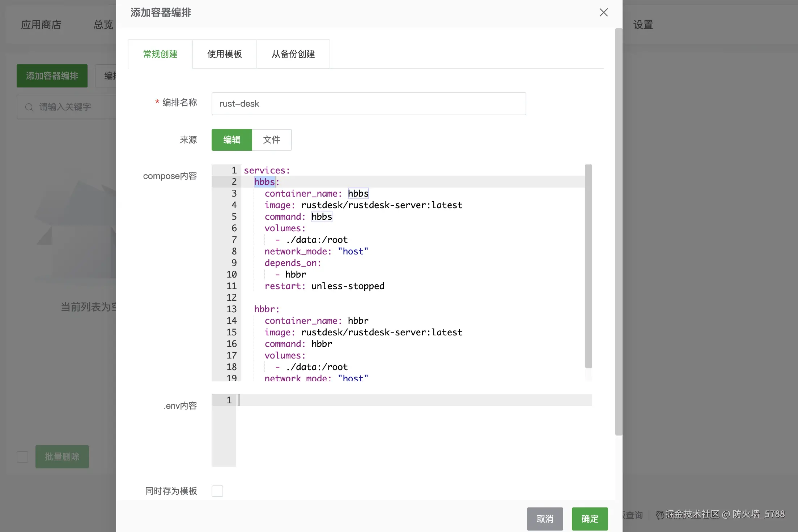Click line 2 hbbs in compose editor
This screenshot has height=532, width=798.
tap(264, 182)
